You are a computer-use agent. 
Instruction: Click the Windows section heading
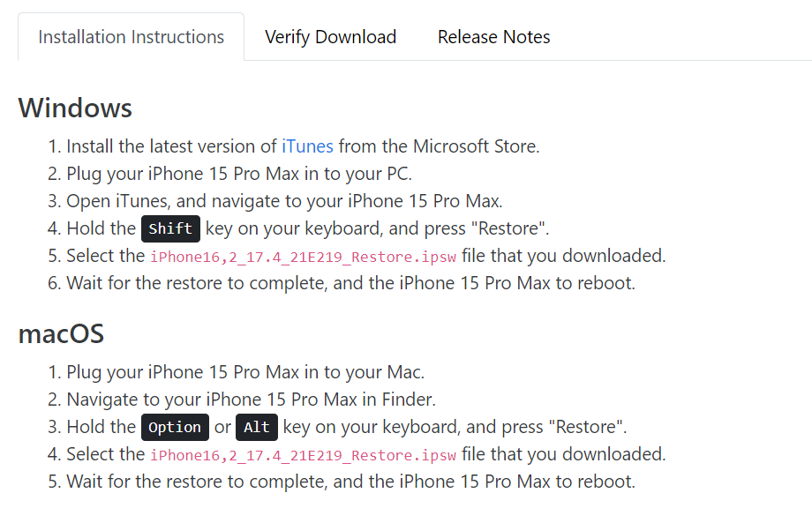pos(75,108)
